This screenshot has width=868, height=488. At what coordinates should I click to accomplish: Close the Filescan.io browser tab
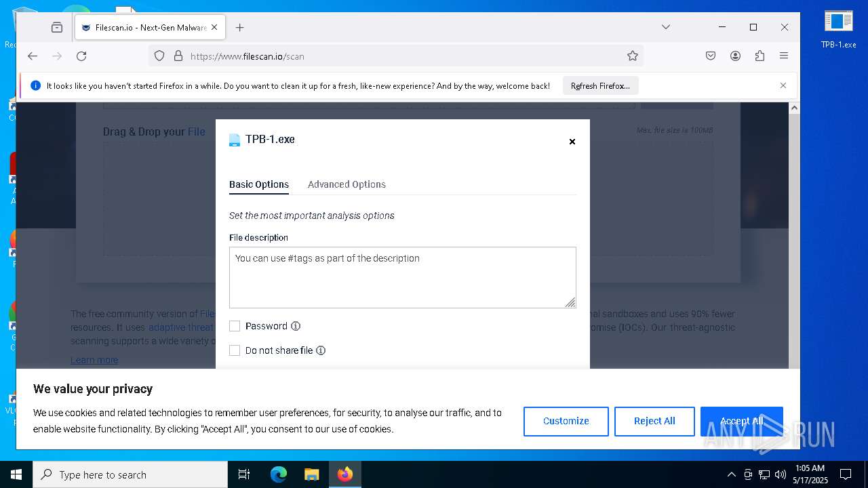(214, 27)
